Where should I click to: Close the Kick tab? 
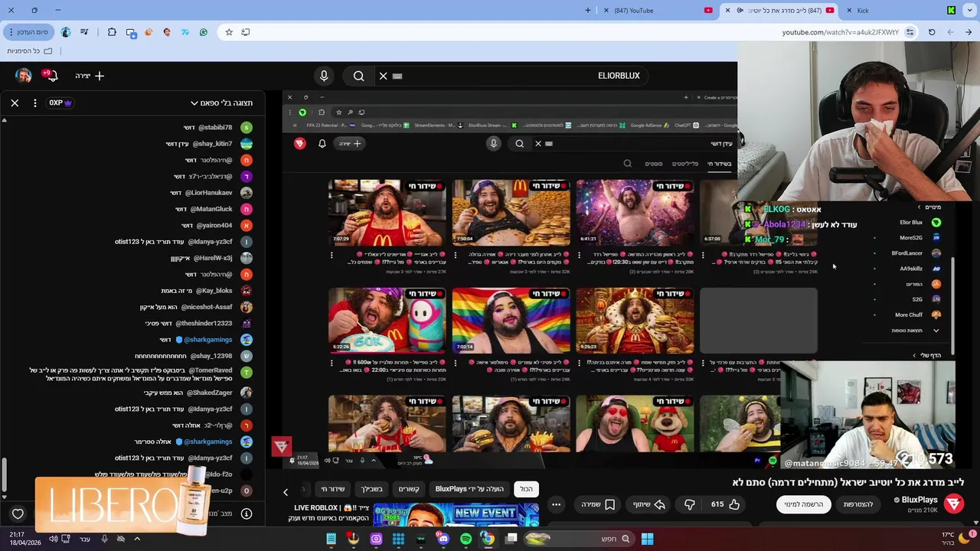click(849, 10)
